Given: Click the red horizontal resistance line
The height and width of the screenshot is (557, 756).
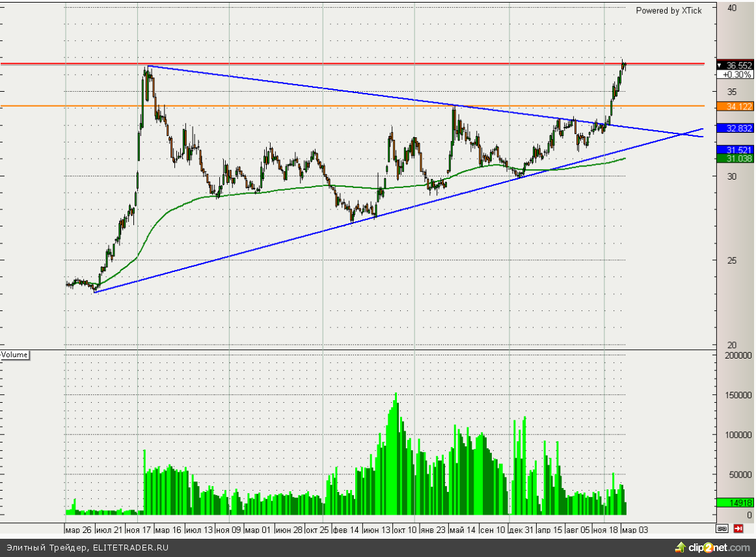Looking at the screenshot, I should (325, 64).
